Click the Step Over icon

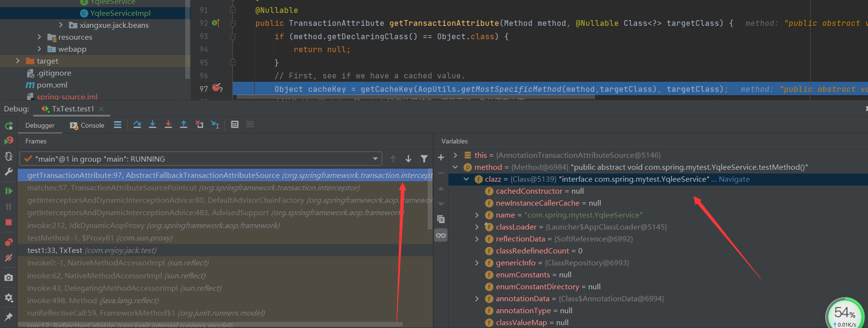click(137, 125)
